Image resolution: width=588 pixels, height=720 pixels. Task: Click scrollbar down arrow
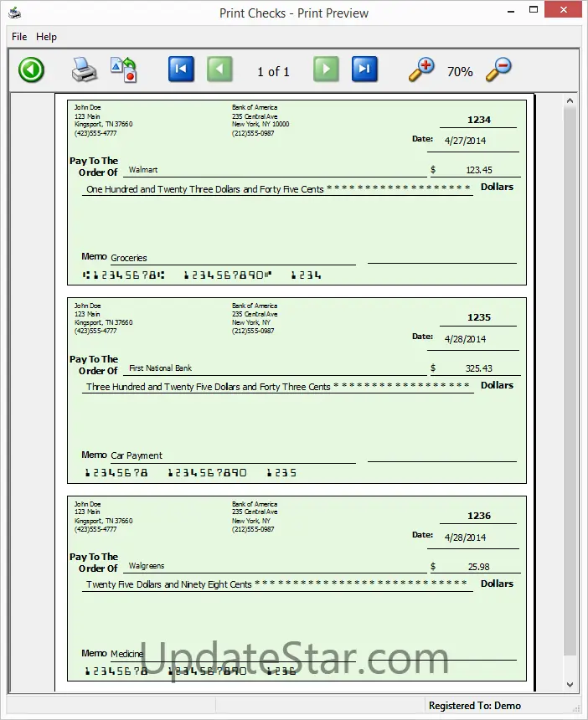pyautogui.click(x=570, y=685)
